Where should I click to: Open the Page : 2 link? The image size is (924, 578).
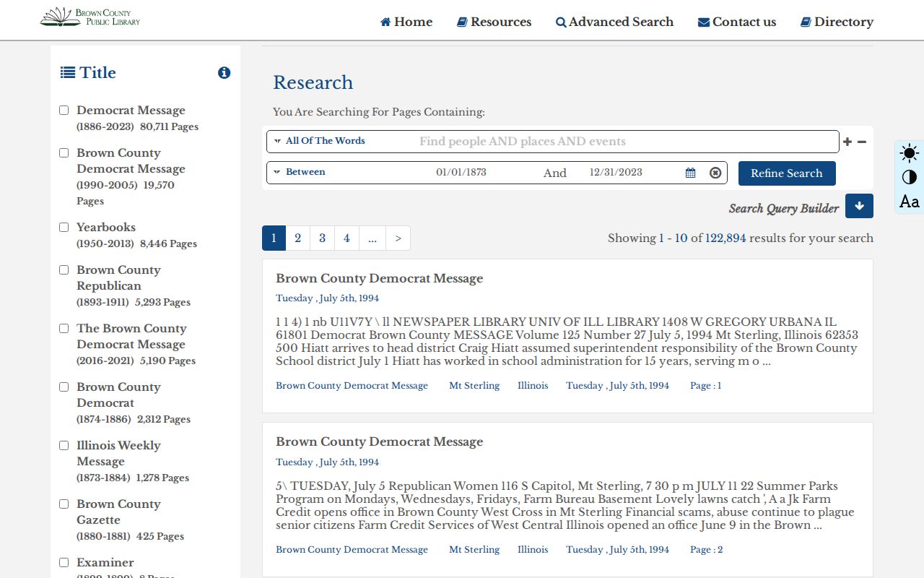click(x=706, y=550)
